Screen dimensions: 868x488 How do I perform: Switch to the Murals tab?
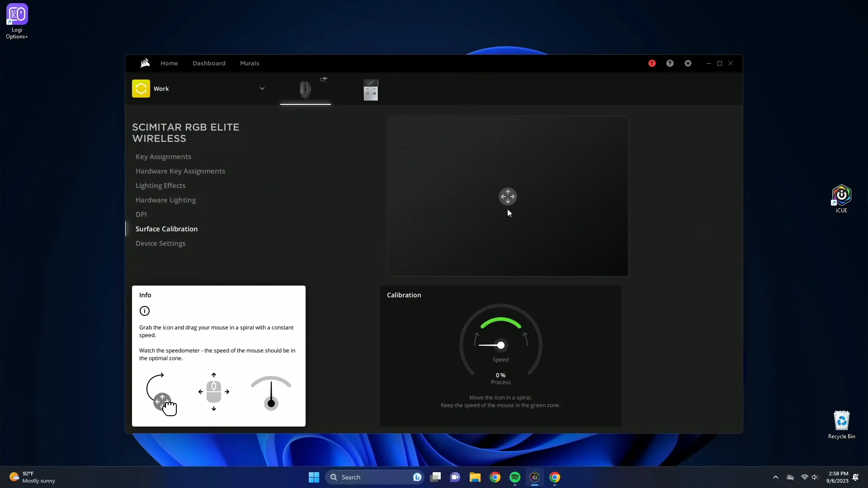click(x=250, y=63)
